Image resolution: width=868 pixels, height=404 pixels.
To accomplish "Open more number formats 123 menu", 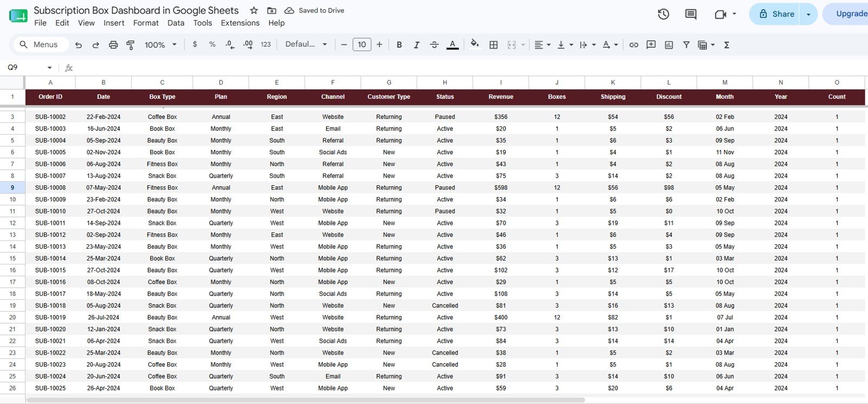I will (265, 45).
